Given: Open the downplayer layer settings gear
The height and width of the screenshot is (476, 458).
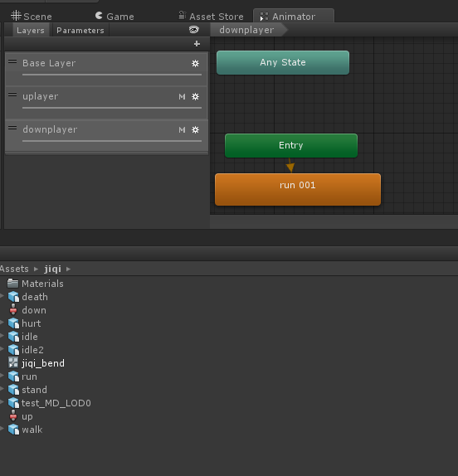Looking at the screenshot, I should point(195,130).
